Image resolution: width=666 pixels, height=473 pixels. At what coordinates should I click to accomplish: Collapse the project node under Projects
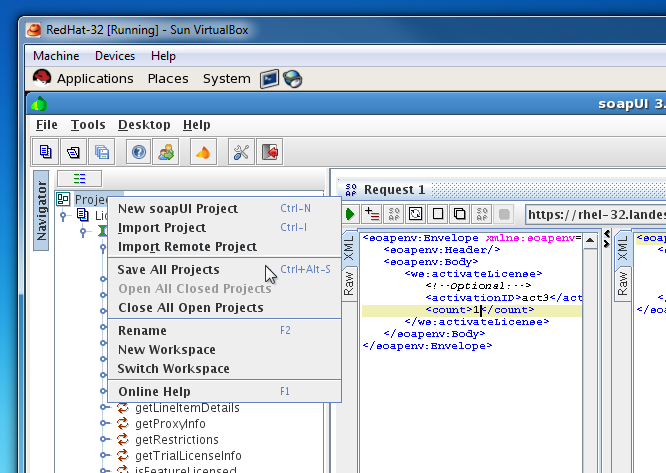(x=63, y=216)
